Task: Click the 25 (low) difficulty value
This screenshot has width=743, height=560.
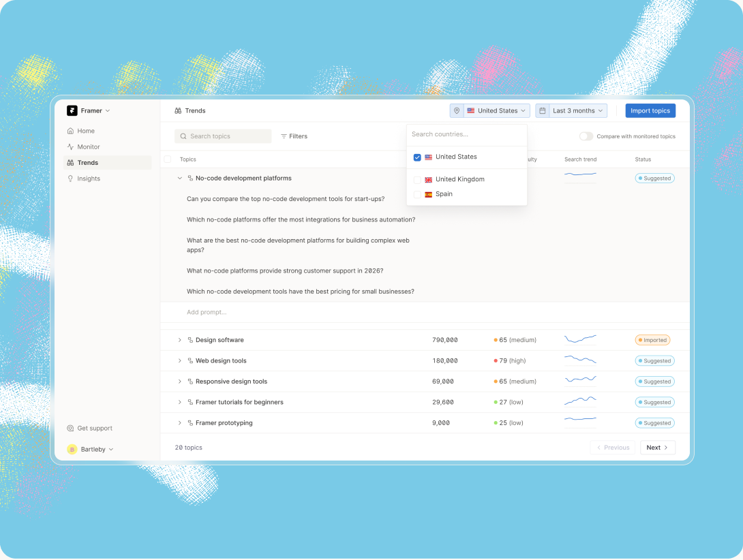Action: [x=509, y=423]
